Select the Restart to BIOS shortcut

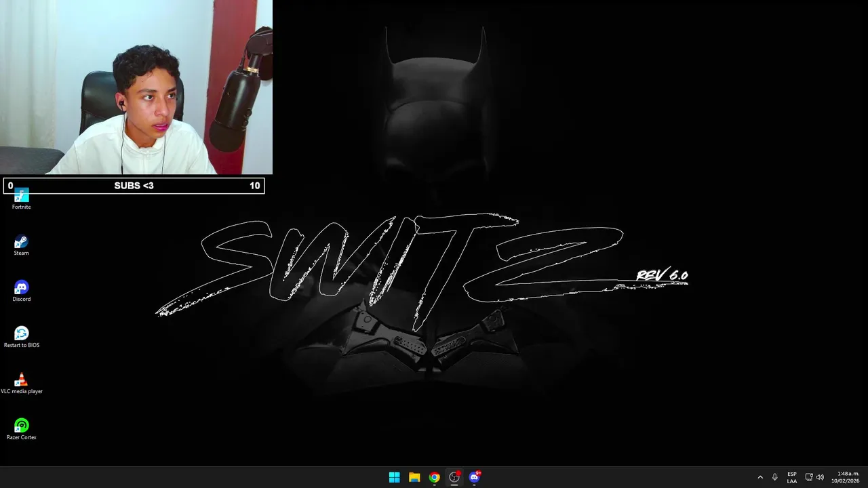pos(21,338)
